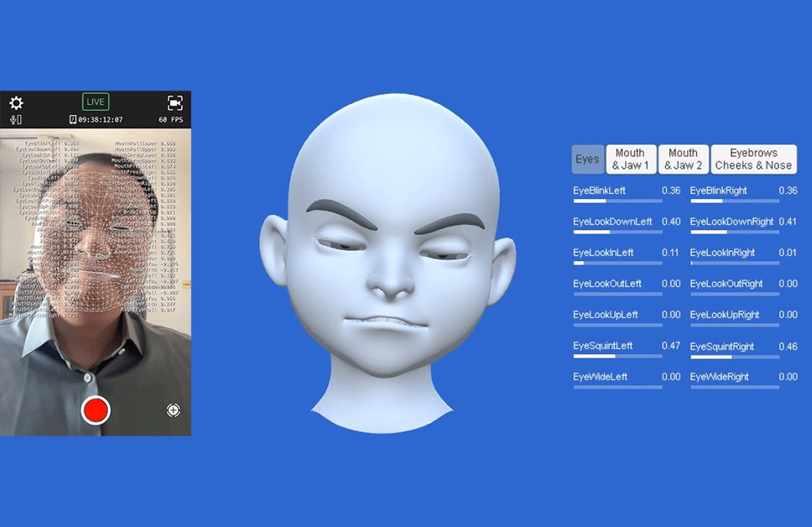Click the EyeLookDownLeft value 0.40

(671, 222)
